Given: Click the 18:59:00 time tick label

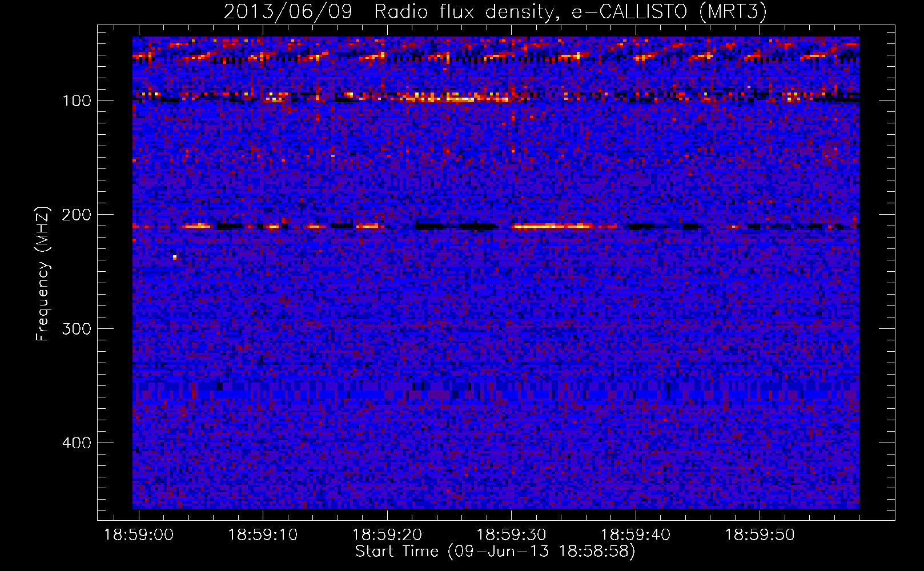Looking at the screenshot, I should coord(139,535).
